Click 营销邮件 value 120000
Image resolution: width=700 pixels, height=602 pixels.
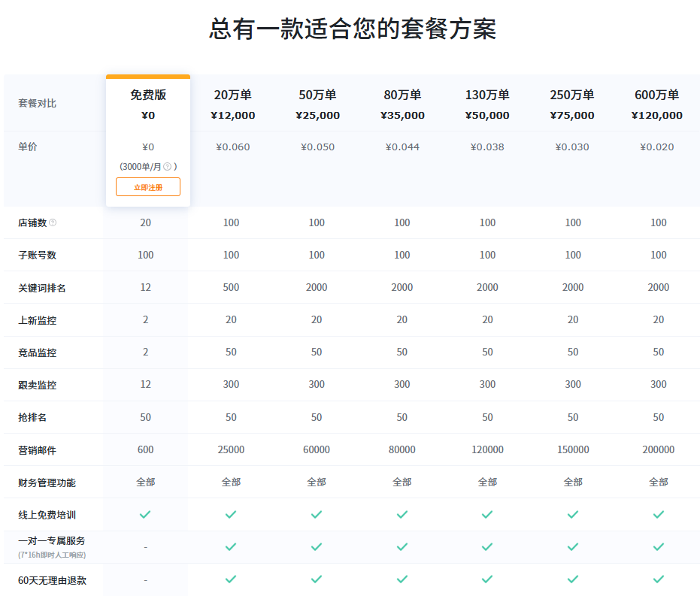click(487, 449)
